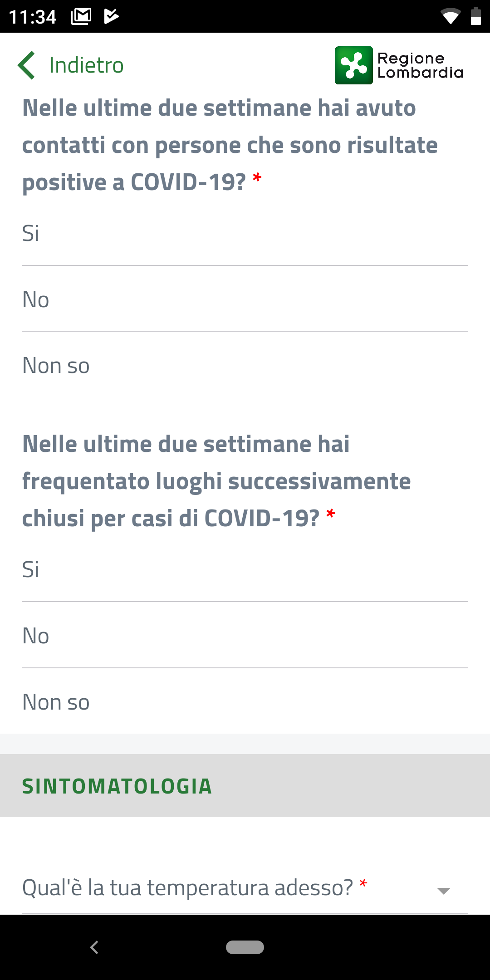The image size is (490, 980).
Task: Tap the SINTOMATOLOGIA section header
Action: (245, 786)
